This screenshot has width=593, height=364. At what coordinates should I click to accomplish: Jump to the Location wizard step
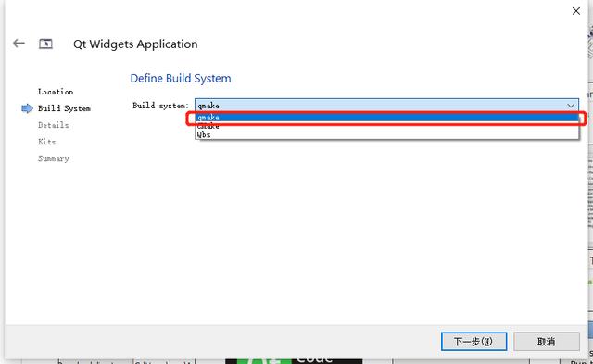(56, 92)
